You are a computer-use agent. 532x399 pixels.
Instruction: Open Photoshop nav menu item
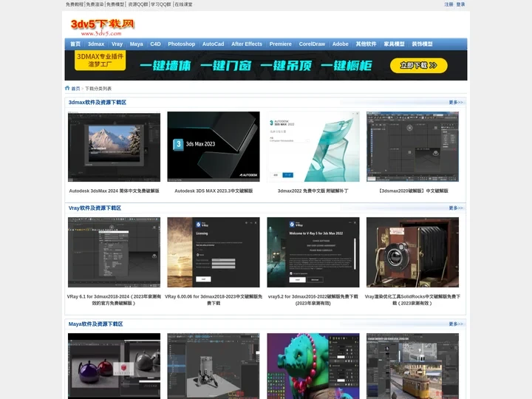click(x=182, y=44)
